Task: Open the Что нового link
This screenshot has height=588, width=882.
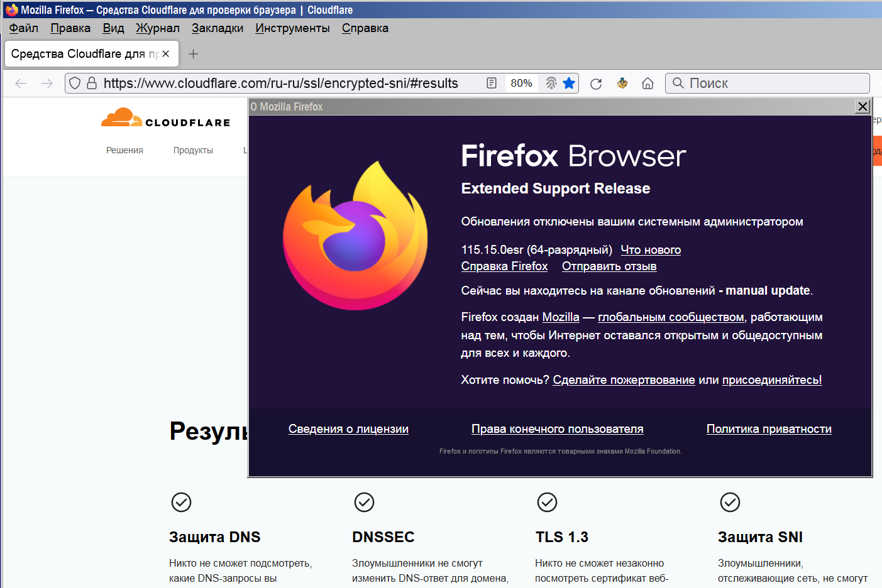Action: point(651,250)
